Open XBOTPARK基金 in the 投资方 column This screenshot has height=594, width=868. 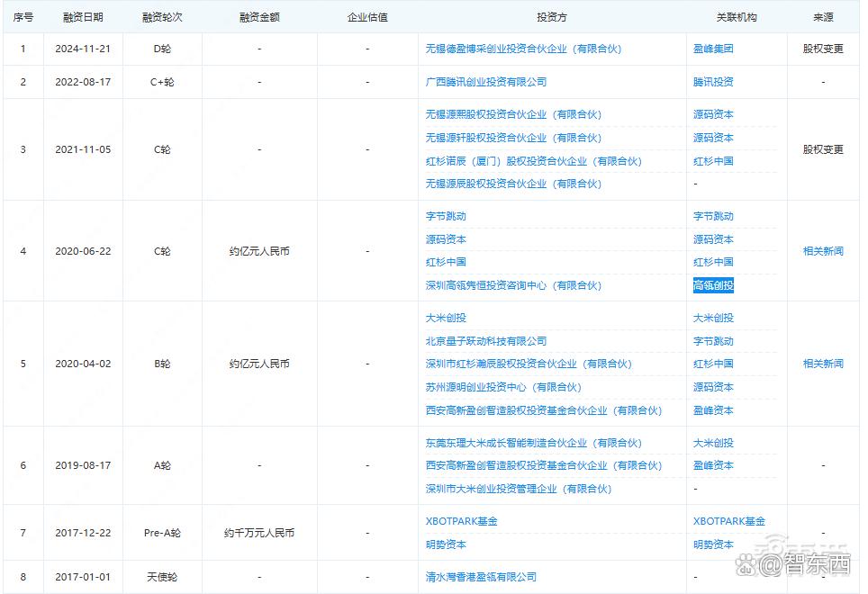pyautogui.click(x=461, y=521)
